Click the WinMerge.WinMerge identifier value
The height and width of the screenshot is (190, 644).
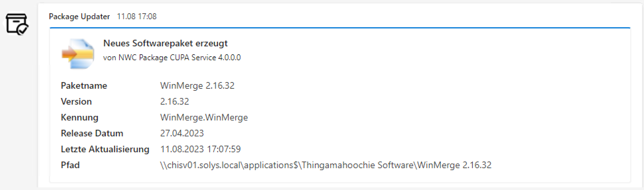pos(204,118)
